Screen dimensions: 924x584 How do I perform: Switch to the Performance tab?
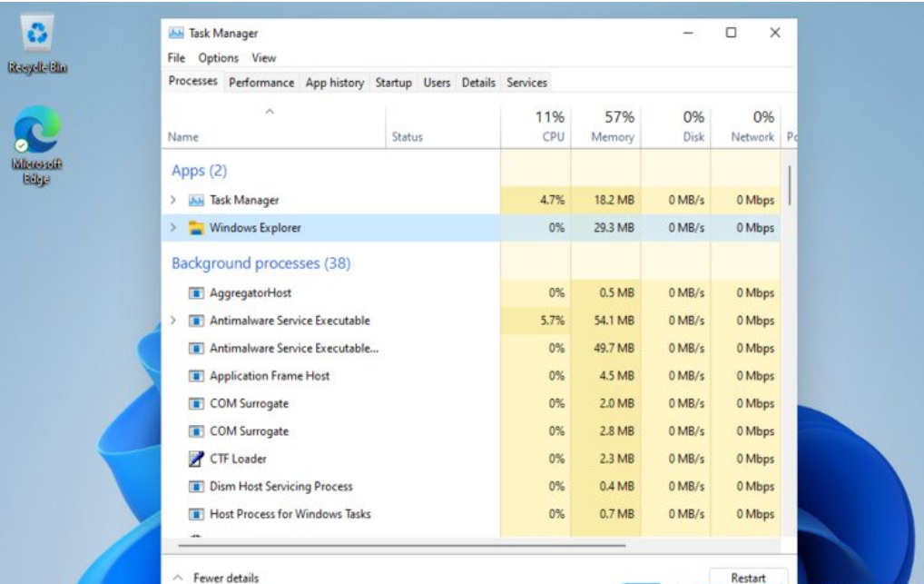coord(261,83)
